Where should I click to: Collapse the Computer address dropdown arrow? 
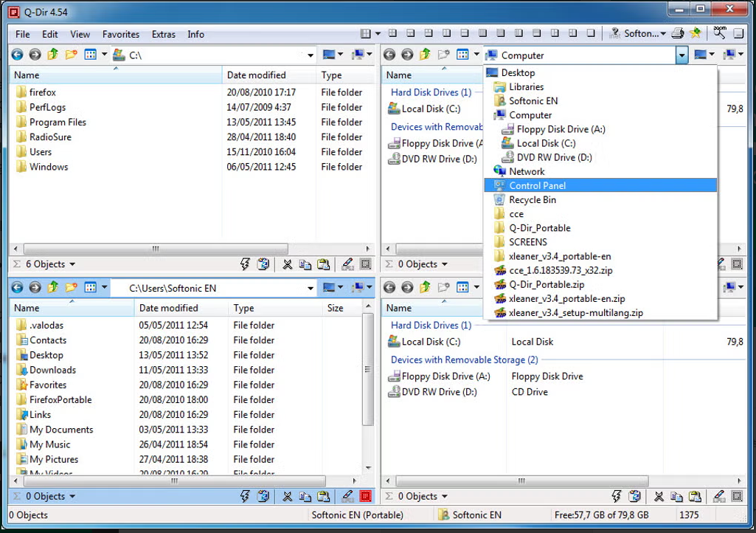pos(682,55)
